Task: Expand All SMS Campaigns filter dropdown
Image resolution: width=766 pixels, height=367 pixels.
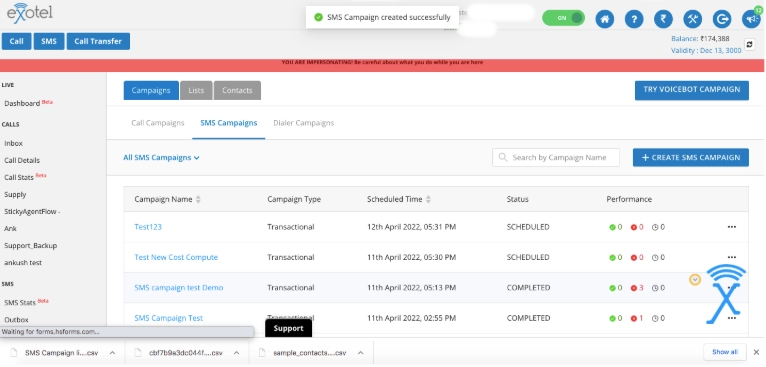Action: pyautogui.click(x=161, y=157)
